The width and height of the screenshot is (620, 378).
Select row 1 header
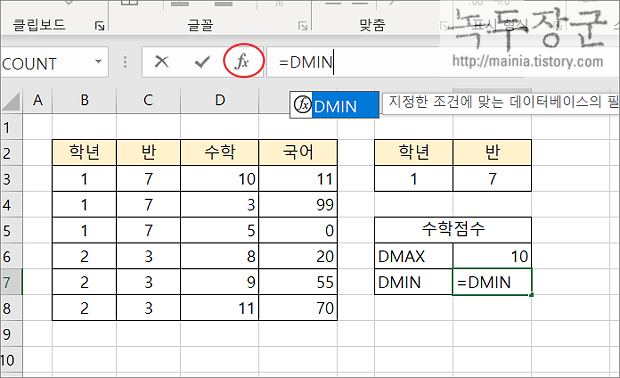click(x=11, y=127)
